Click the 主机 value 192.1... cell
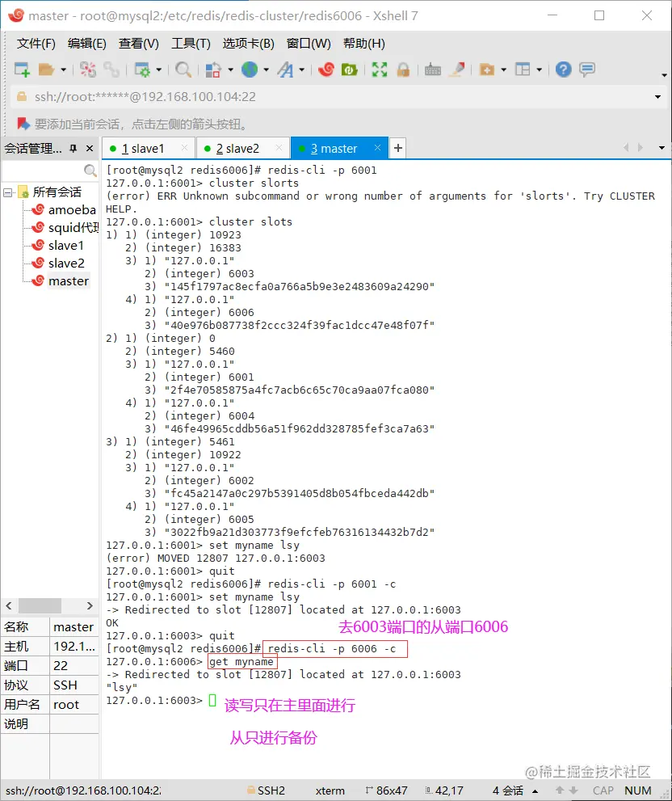 point(74,647)
